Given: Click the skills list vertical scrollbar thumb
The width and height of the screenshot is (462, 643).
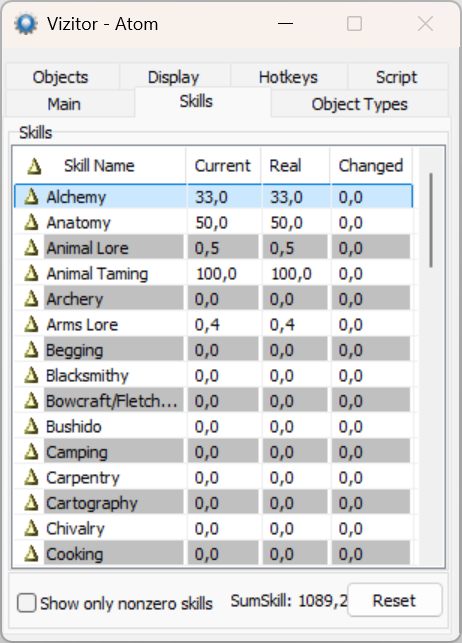Looking at the screenshot, I should [x=431, y=220].
